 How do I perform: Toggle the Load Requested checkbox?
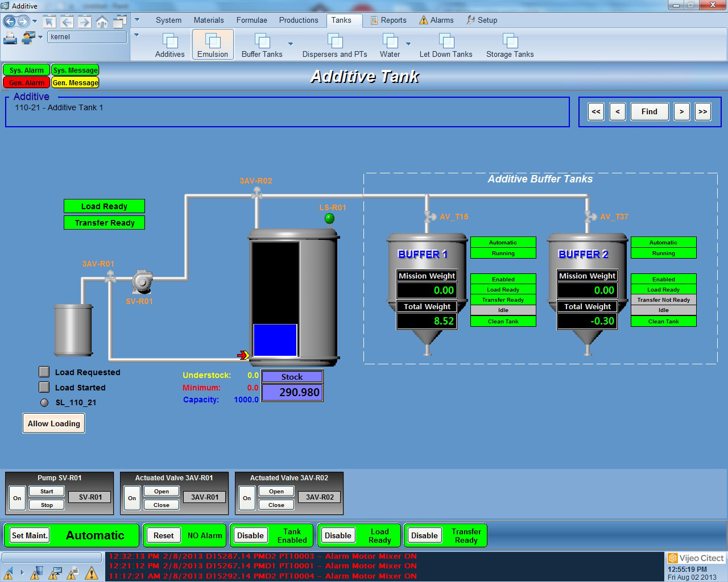coord(44,372)
